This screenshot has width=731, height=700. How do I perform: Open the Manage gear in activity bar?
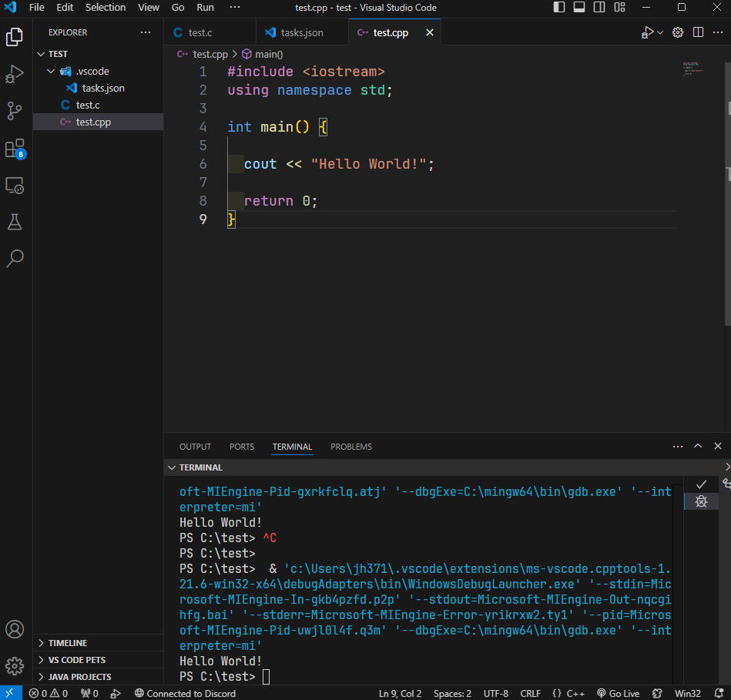(x=15, y=665)
